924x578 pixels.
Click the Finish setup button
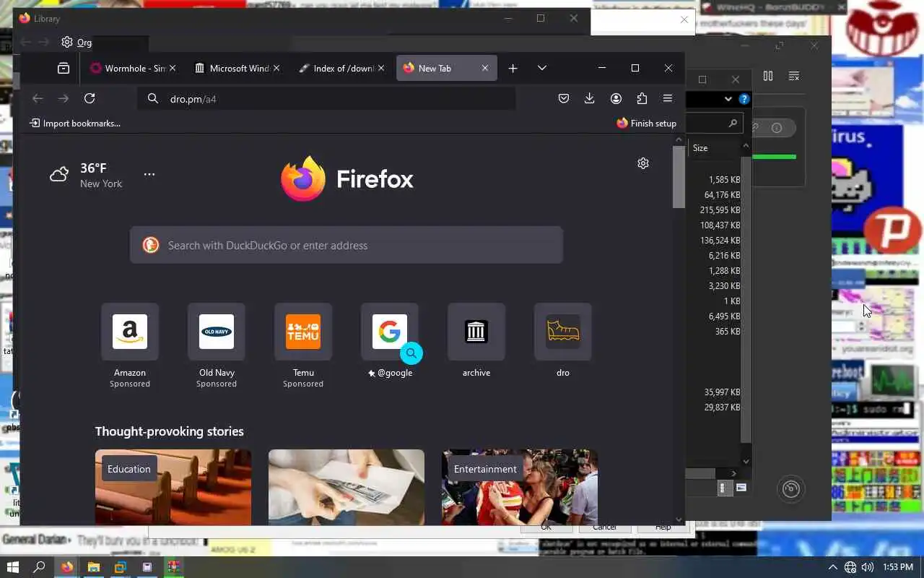[x=646, y=123]
